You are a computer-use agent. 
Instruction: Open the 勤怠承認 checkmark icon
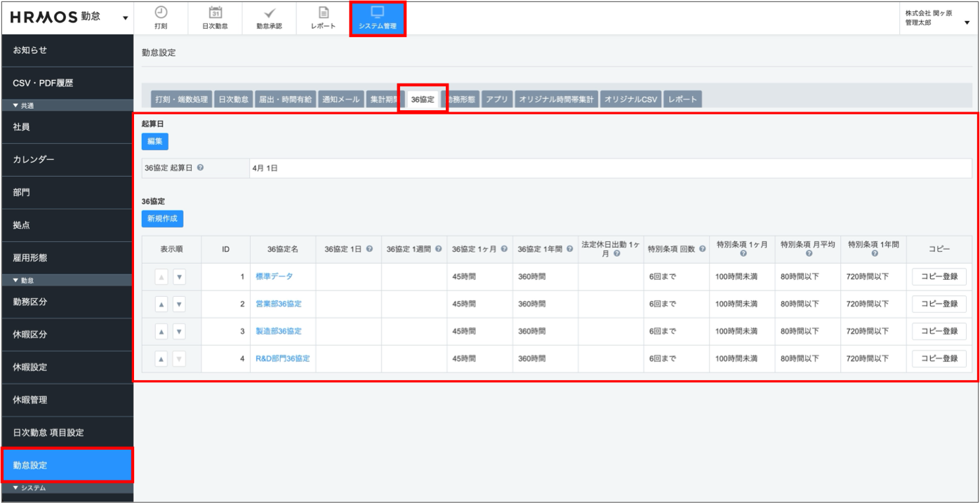coord(270,13)
